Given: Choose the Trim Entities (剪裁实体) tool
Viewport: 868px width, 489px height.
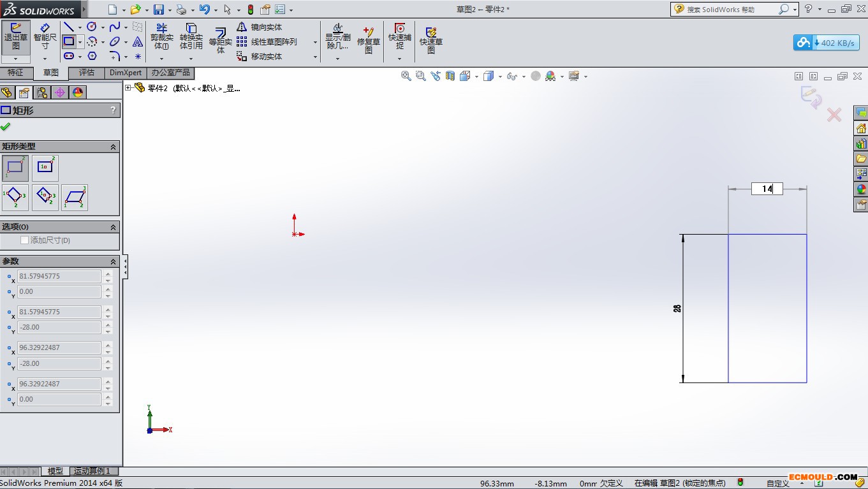Looking at the screenshot, I should [161, 38].
